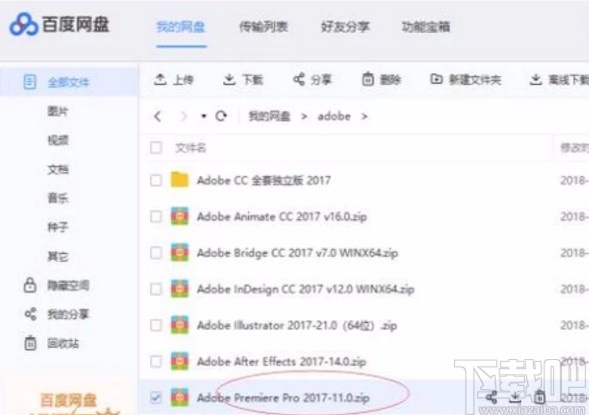This screenshot has height=415, width=589.
Task: Click the 删除 delete toolbar button
Action: (382, 80)
